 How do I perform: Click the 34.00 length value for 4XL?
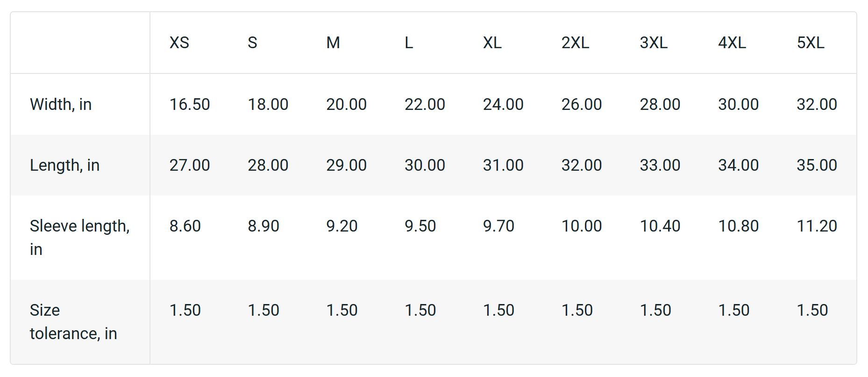[x=738, y=165]
